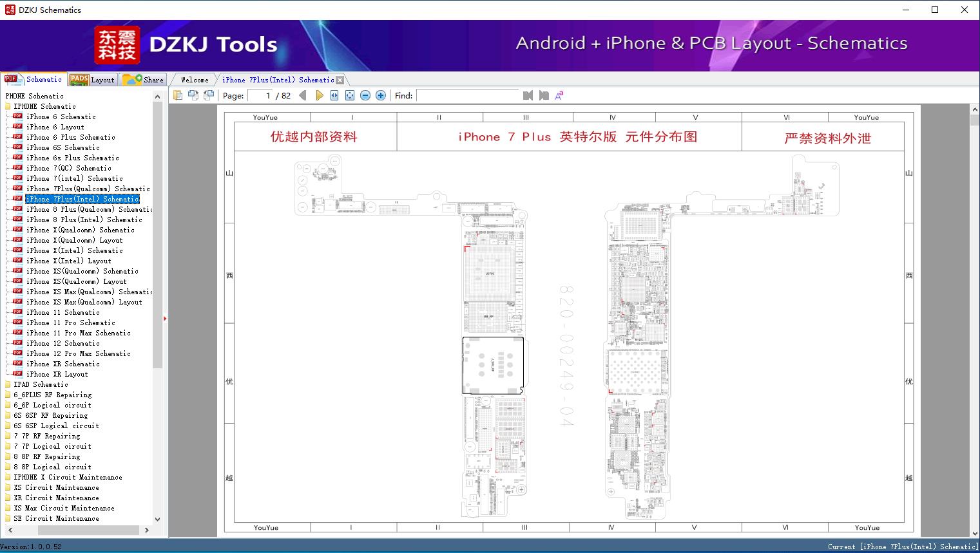Click document viewer scrollbar up arrow
The height and width of the screenshot is (553, 980).
974,110
